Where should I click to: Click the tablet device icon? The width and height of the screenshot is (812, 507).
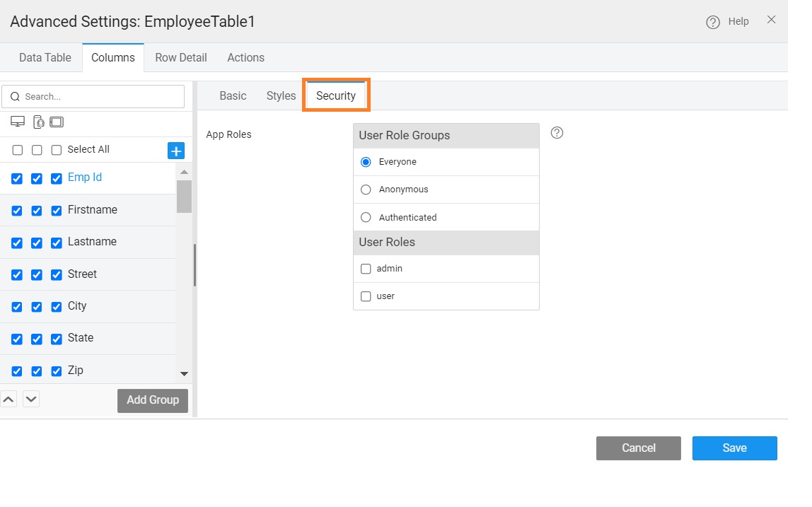pos(57,122)
